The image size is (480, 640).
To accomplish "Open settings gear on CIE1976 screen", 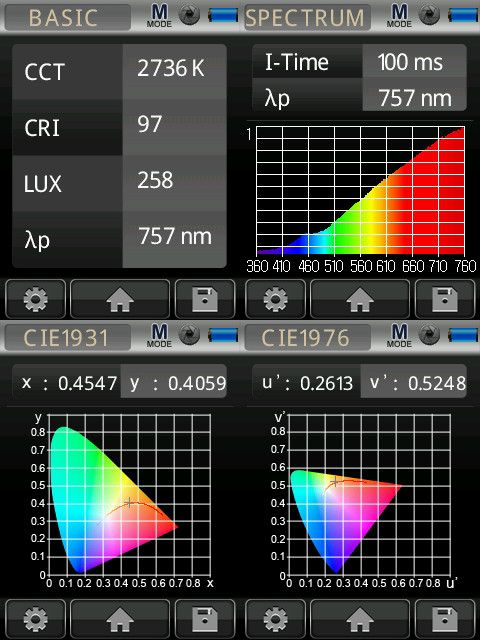I will 275,619.
